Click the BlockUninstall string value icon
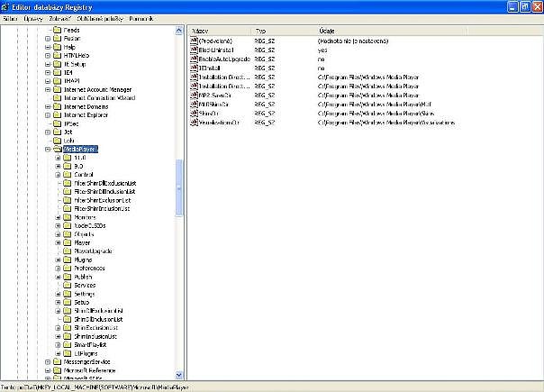This screenshot has width=544, height=392. [194, 50]
